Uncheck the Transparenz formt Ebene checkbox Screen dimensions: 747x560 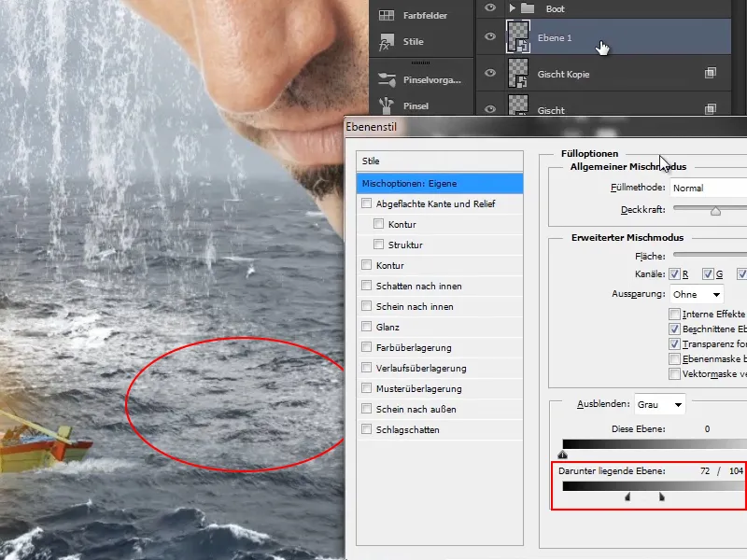point(674,343)
